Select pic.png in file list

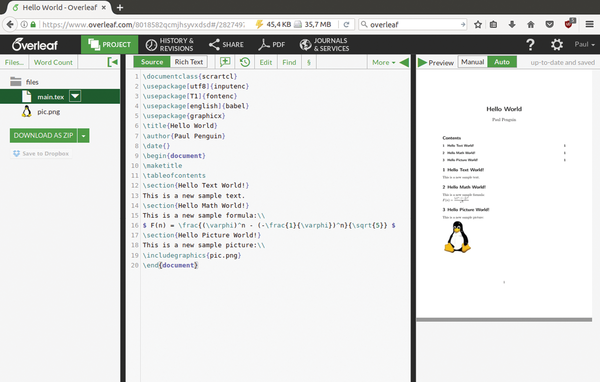(49, 112)
